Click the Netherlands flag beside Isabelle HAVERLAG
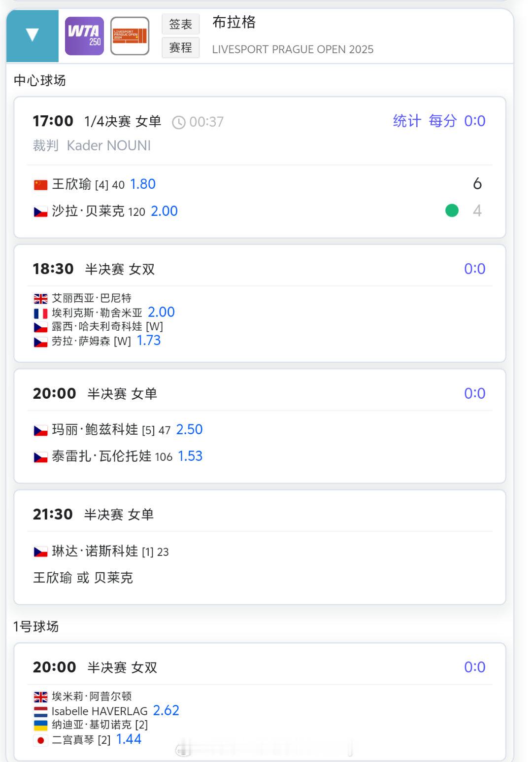 tap(40, 712)
